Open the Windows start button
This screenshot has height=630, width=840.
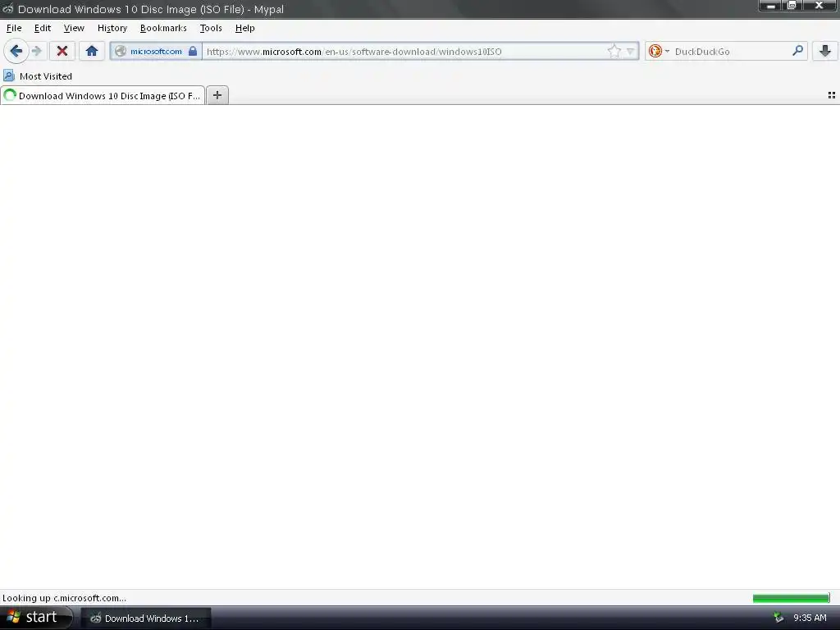click(35, 618)
